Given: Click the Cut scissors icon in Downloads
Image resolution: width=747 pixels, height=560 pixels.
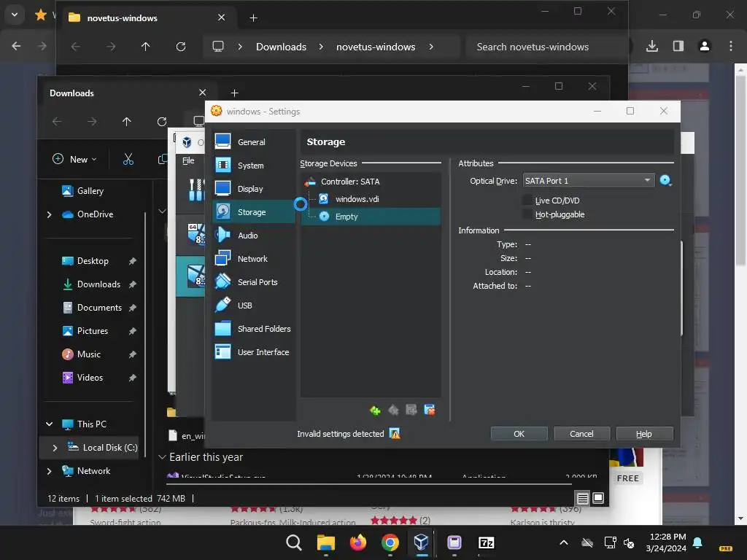Looking at the screenshot, I should 128,159.
